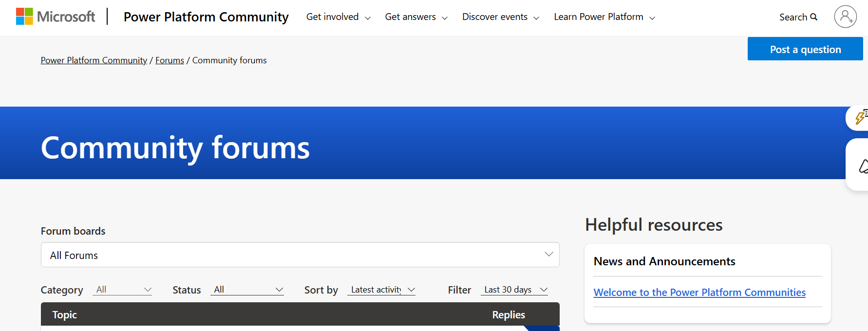Click the Microsoft logo
Viewport: 868px width, 331px height.
pos(56,17)
